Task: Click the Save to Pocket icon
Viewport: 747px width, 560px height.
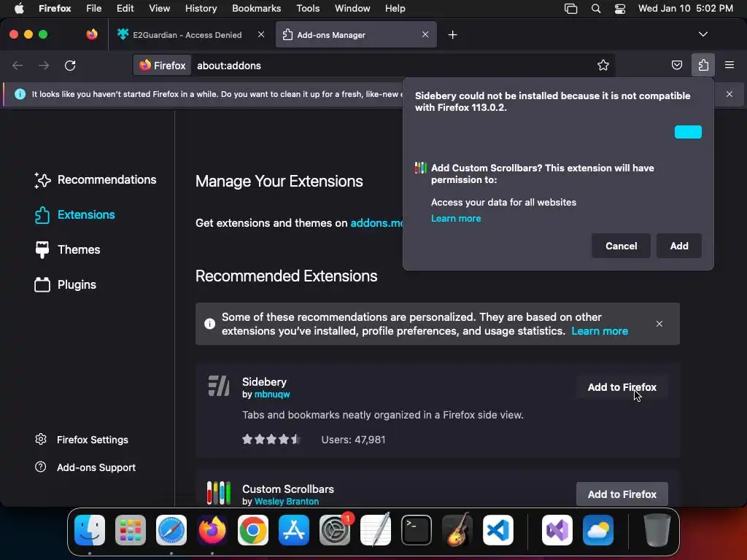Action: (676, 65)
